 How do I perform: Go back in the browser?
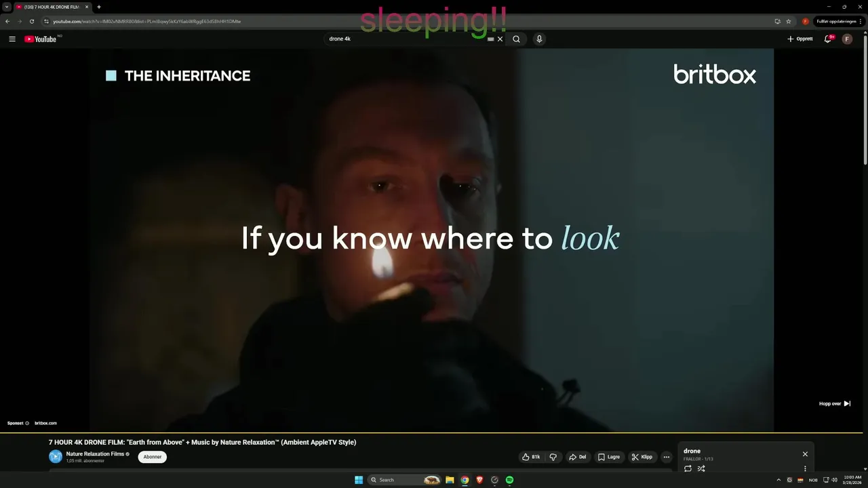pyautogui.click(x=7, y=21)
